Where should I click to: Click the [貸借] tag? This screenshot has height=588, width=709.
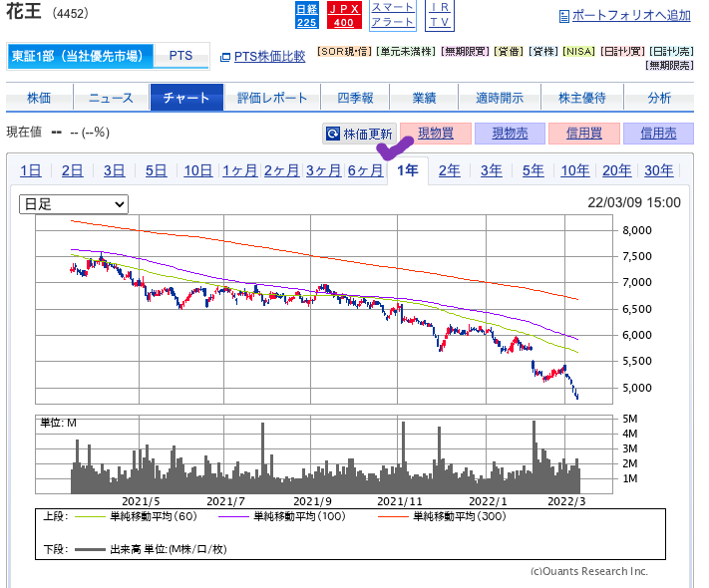point(509,52)
